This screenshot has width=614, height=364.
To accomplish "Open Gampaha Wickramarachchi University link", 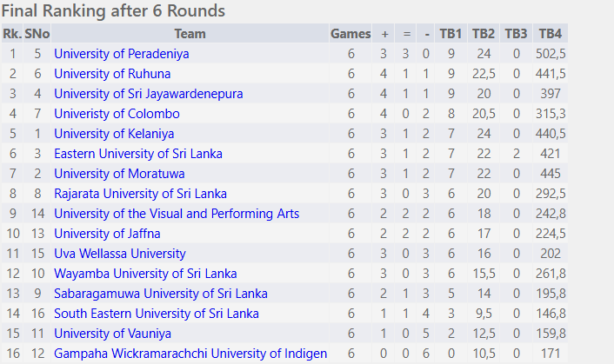I will click(x=190, y=354).
